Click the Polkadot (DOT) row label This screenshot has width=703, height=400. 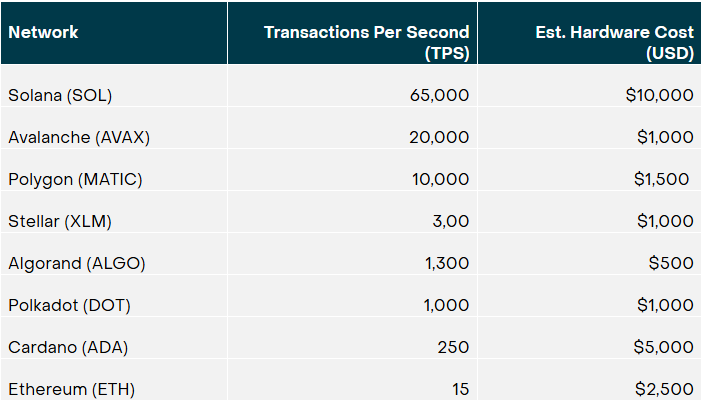69,305
